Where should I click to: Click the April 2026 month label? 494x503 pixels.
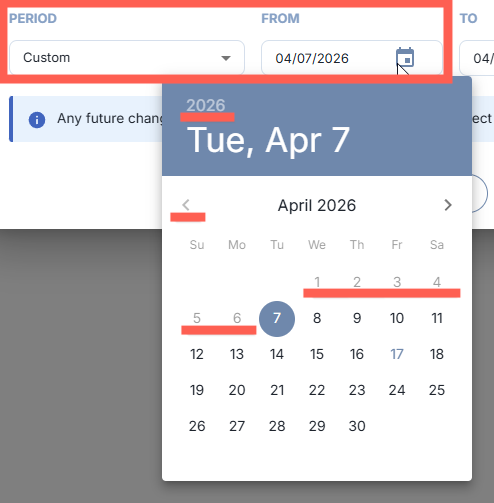pos(317,205)
